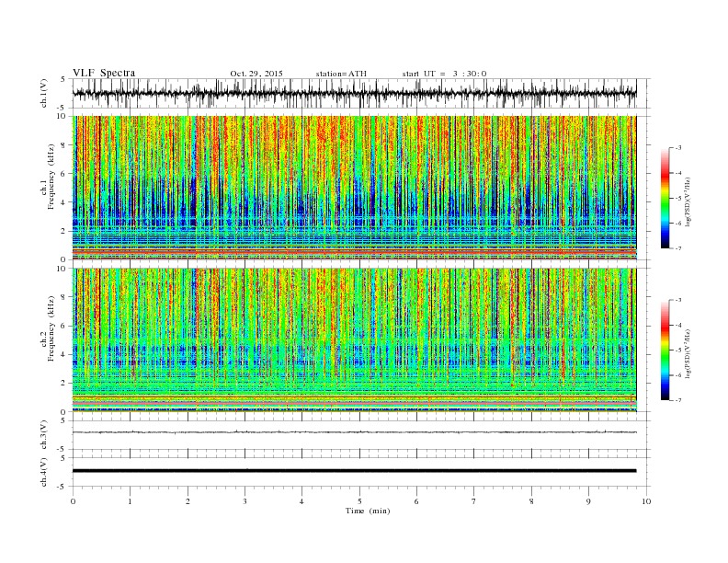Click the '8' kHz tick on ch.1 spectrogram
Image resolution: width=728 pixels, height=563 pixels.
click(x=64, y=145)
